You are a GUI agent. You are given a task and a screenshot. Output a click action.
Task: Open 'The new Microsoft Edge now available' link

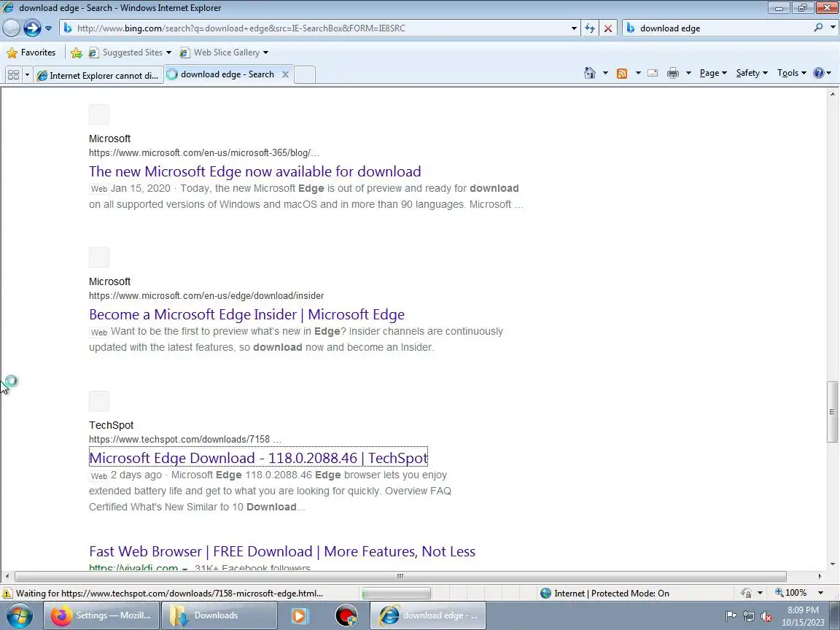pos(255,171)
